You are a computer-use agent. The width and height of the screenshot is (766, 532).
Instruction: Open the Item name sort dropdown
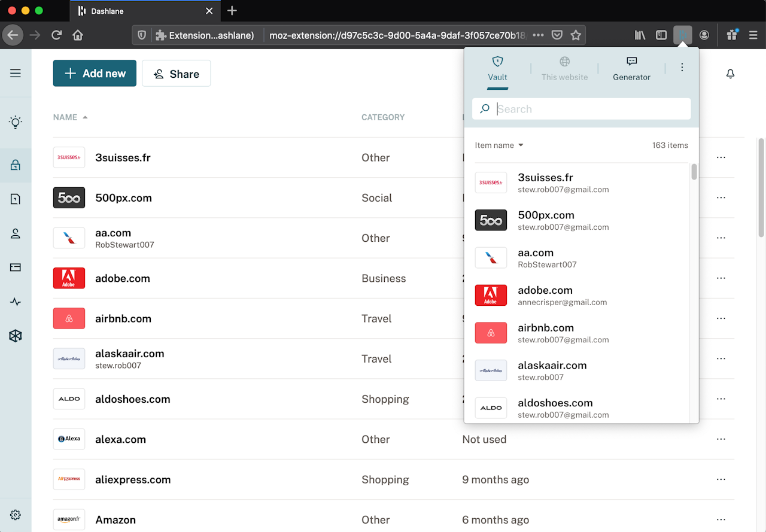pyautogui.click(x=499, y=145)
